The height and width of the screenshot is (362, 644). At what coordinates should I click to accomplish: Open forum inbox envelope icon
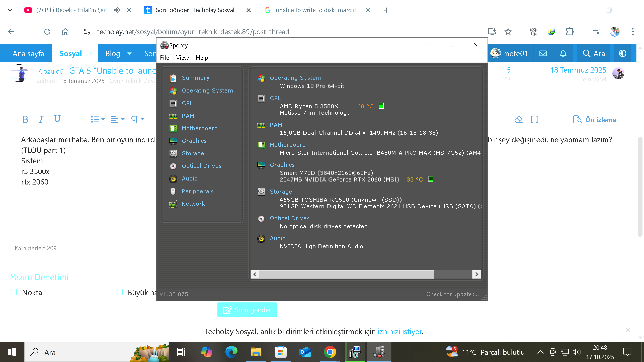(x=543, y=53)
